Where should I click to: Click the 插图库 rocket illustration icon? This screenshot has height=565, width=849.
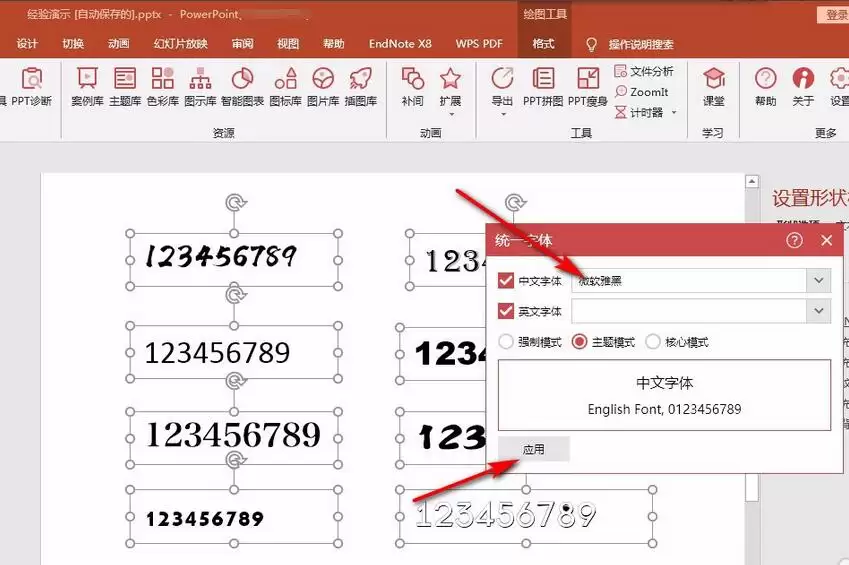[360, 86]
